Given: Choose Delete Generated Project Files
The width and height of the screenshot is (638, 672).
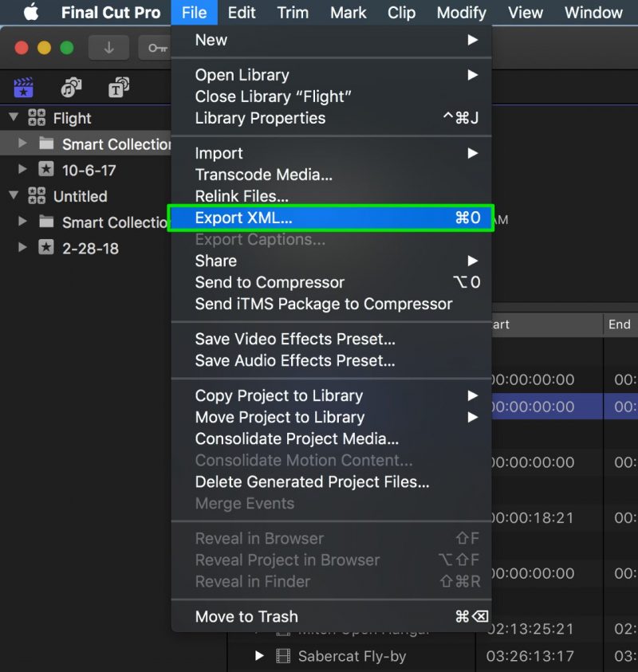Looking at the screenshot, I should click(x=332, y=481).
